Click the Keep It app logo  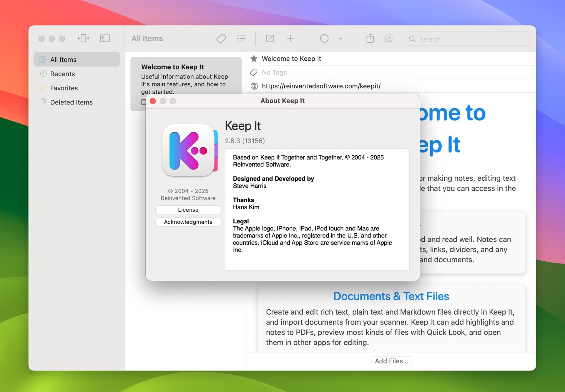[190, 150]
